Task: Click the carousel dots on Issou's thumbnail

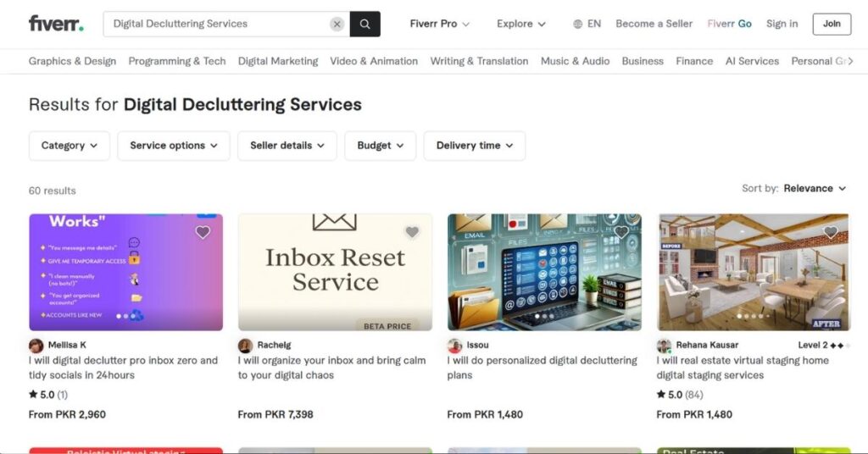Action: (544, 316)
